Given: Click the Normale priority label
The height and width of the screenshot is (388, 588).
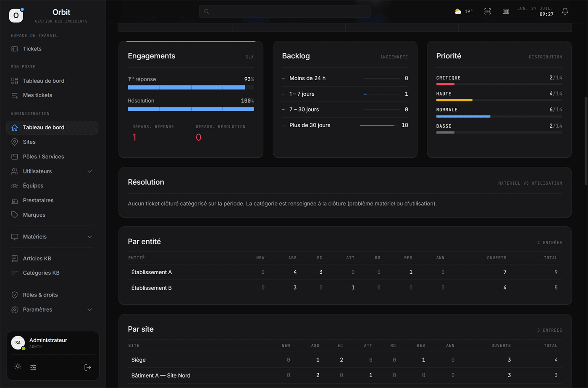Looking at the screenshot, I should click(447, 110).
